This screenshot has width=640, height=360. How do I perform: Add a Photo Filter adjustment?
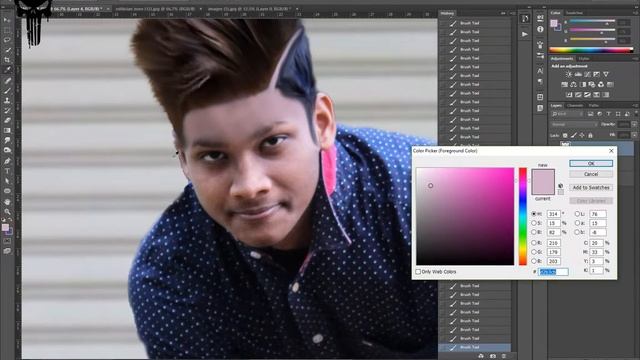[x=592, y=84]
